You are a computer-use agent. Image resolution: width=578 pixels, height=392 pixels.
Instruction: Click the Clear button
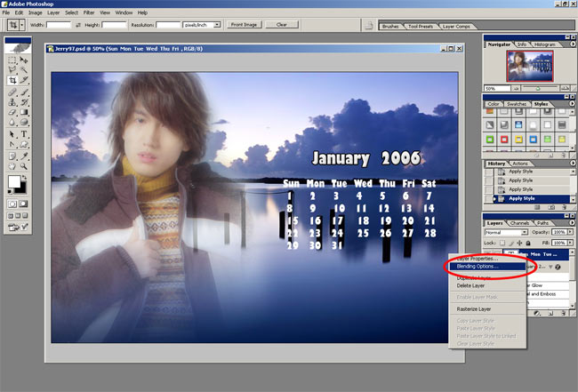282,25
